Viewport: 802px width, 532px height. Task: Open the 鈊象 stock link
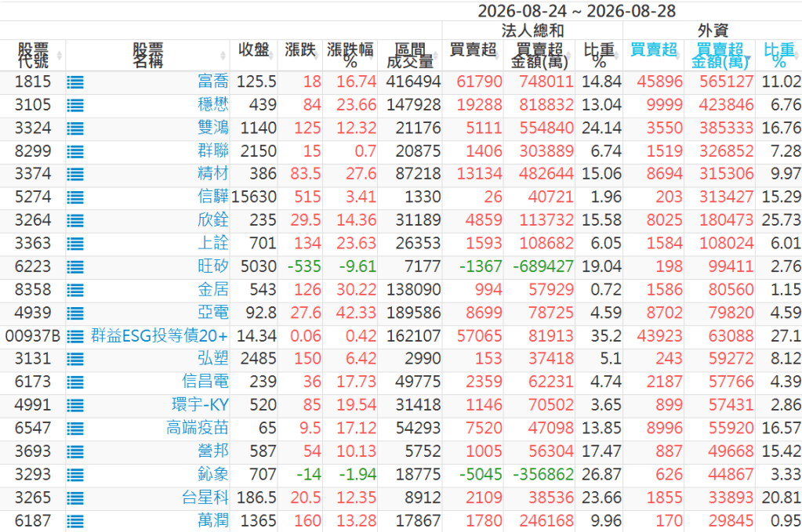tap(212, 474)
